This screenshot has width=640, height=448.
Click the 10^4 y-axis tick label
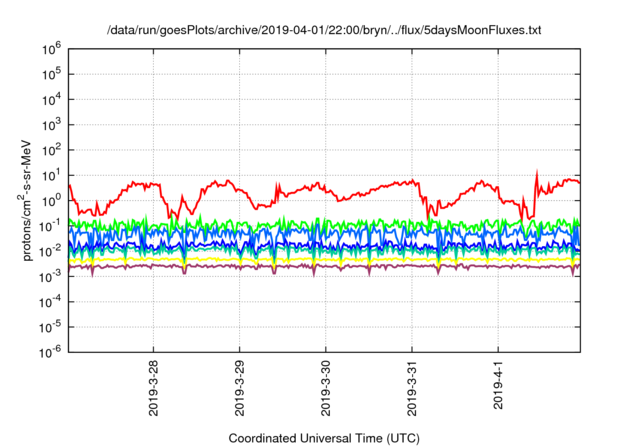pyautogui.click(x=51, y=100)
